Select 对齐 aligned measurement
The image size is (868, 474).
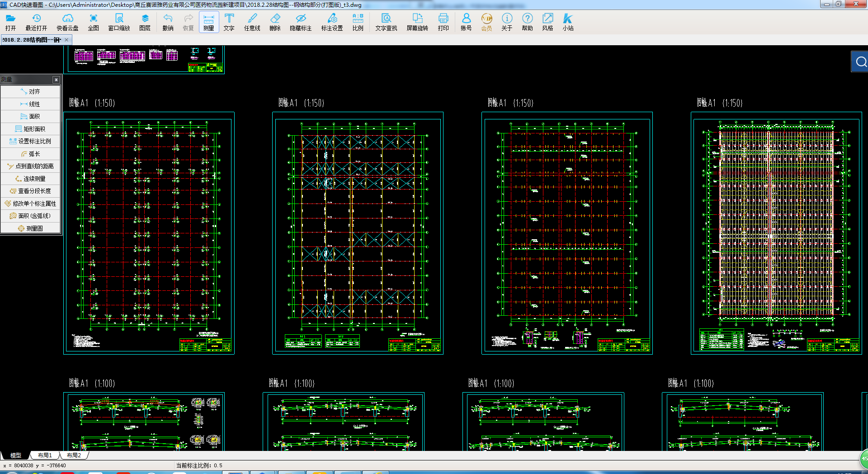click(x=30, y=91)
